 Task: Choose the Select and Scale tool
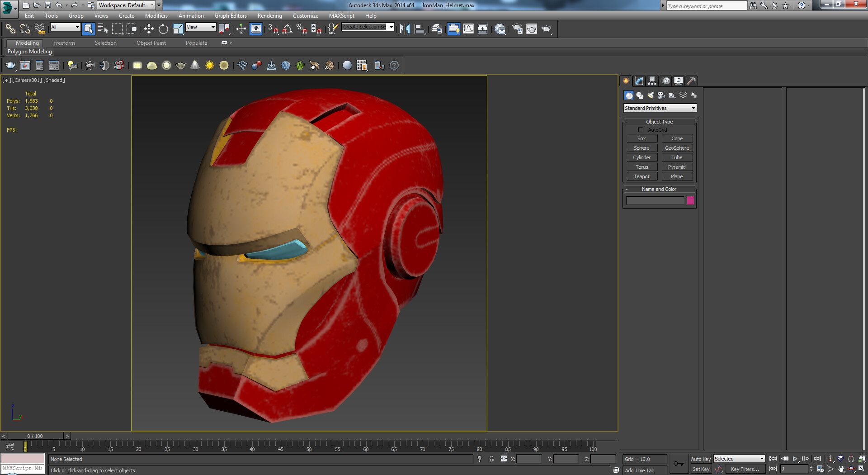coord(178,29)
